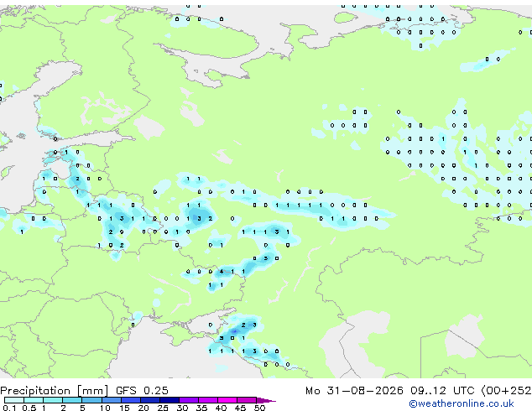Click the violet 30–35 mm legend swatch

(189, 400)
